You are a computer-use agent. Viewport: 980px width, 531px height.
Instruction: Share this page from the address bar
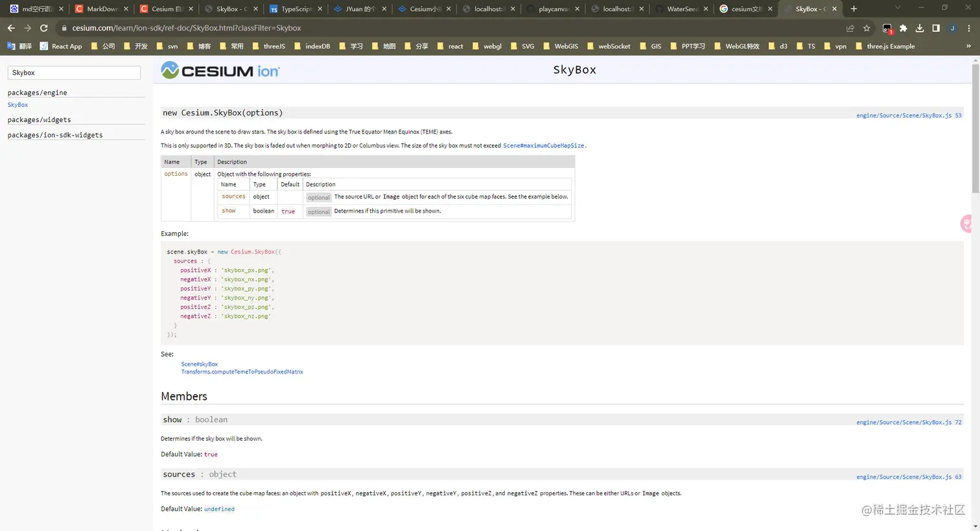[x=850, y=28]
